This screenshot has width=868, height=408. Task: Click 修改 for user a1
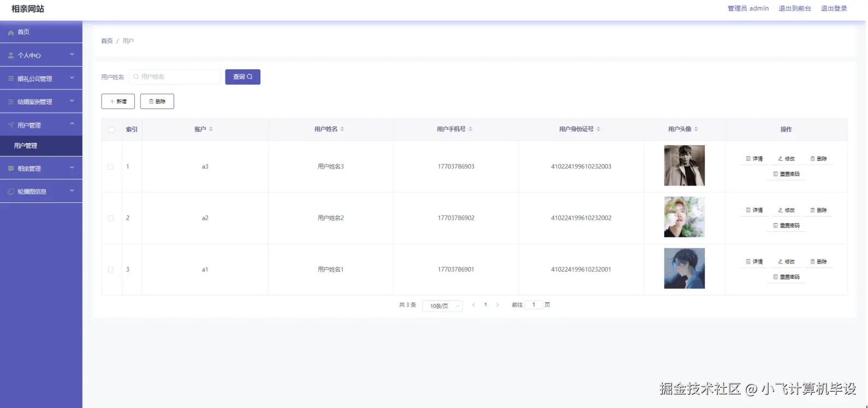point(787,262)
